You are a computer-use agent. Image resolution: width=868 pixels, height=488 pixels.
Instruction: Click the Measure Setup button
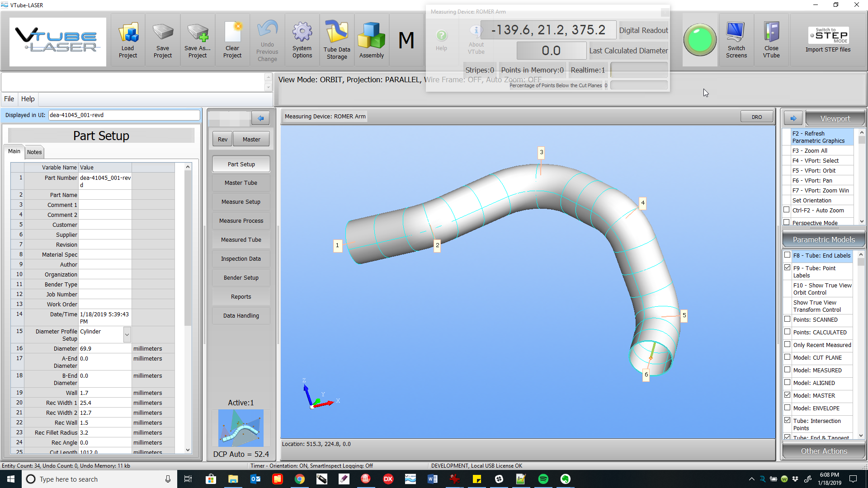[241, 202]
